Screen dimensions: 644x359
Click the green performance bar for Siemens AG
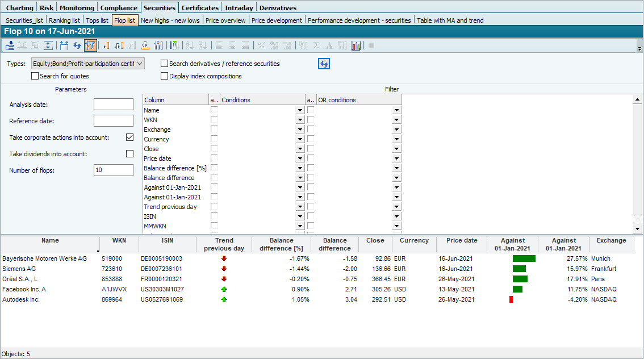click(519, 269)
